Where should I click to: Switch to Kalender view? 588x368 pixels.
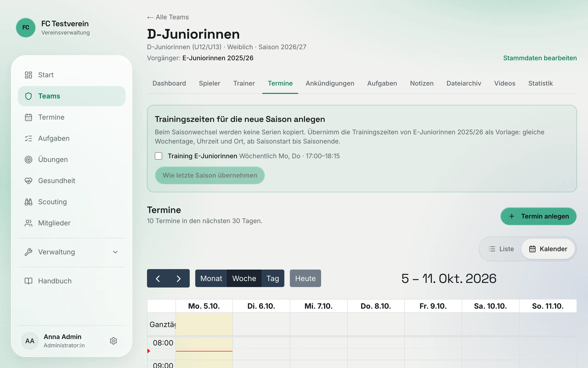pos(548,249)
